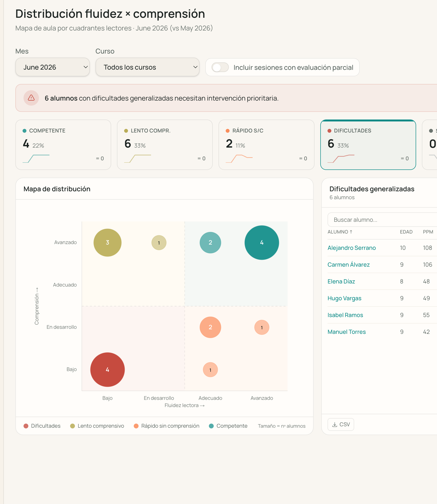Viewport: 437px width, 504px height.
Task: Click the Rápido sin comprensión legend dot
Action: [x=136, y=426]
